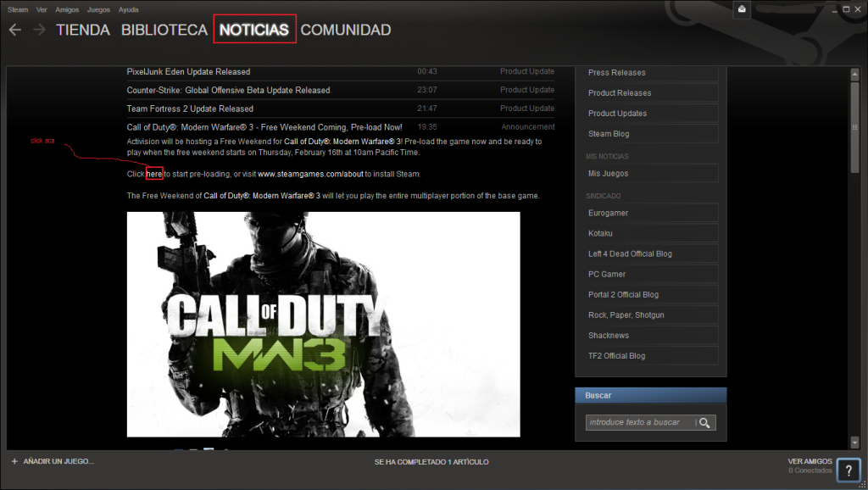Open Team Fortress 2 Update Released article
Viewport: 868px width, 490px height.
tap(190, 109)
